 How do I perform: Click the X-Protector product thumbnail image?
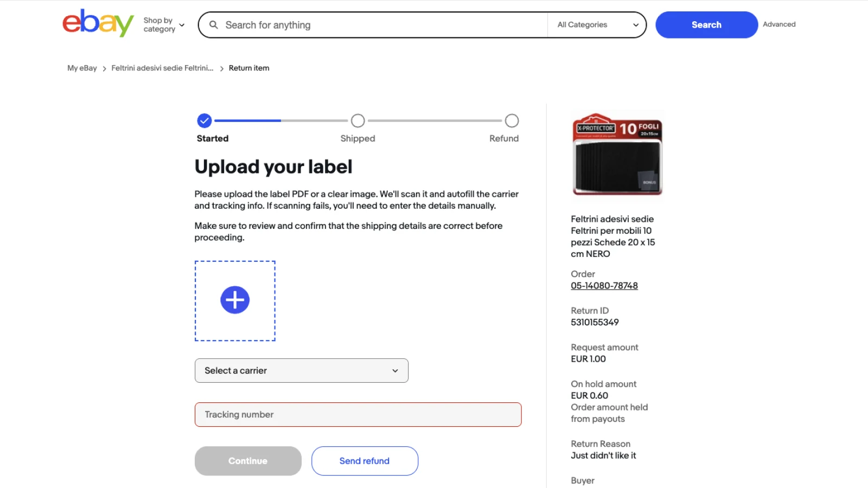pyautogui.click(x=617, y=155)
